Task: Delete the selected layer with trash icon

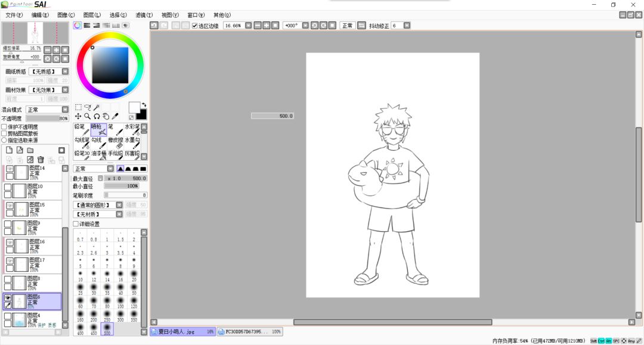Action: (x=41, y=160)
